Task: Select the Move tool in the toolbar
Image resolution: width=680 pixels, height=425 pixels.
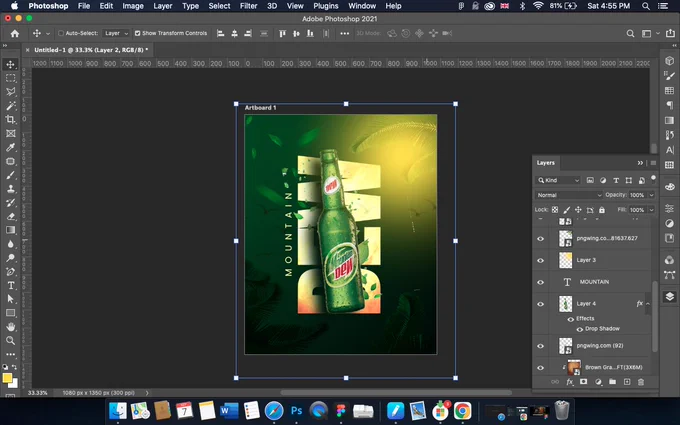Action: pyautogui.click(x=10, y=64)
